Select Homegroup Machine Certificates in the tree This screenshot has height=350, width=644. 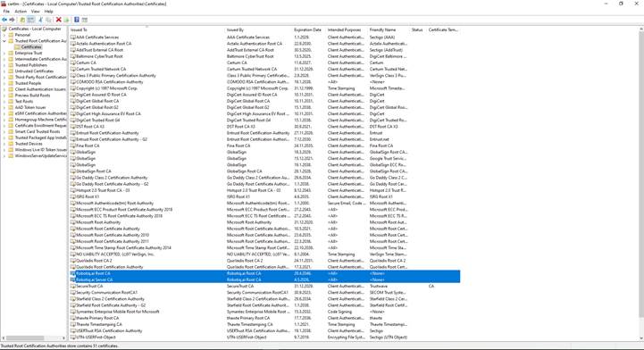coord(41,120)
